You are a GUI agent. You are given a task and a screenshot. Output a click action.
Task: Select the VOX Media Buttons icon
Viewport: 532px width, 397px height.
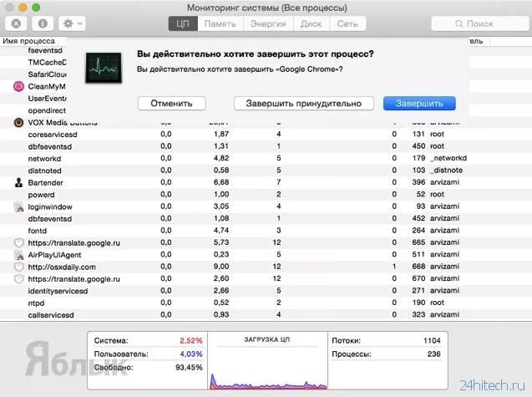coord(18,123)
